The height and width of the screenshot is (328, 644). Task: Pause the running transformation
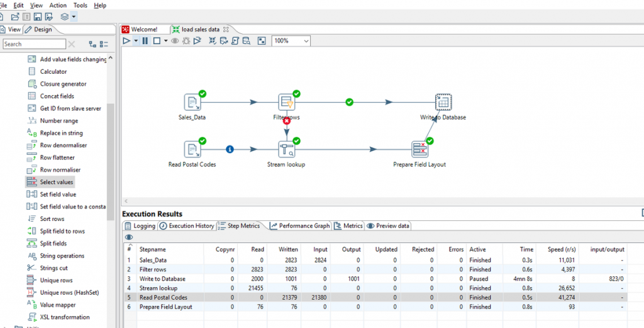coord(145,41)
